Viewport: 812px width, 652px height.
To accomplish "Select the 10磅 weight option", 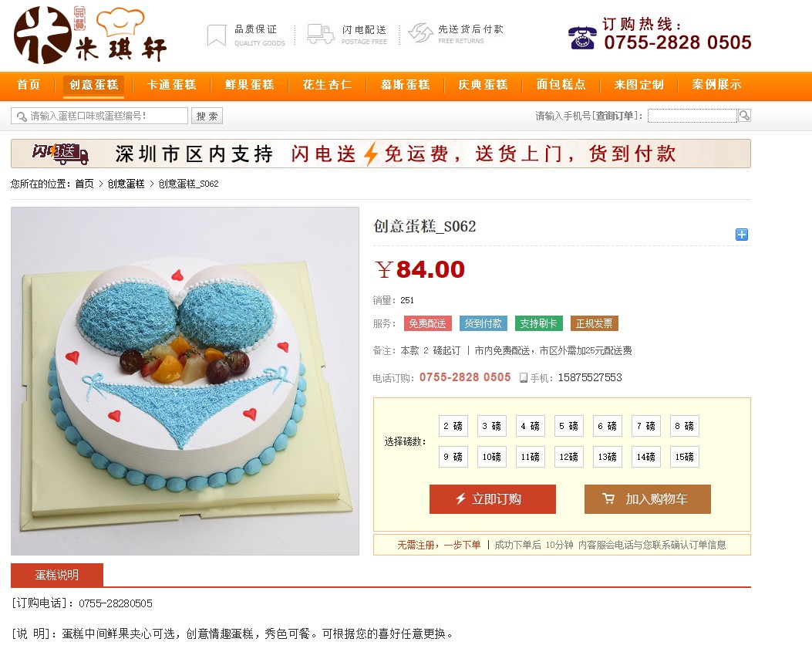I will [491, 457].
